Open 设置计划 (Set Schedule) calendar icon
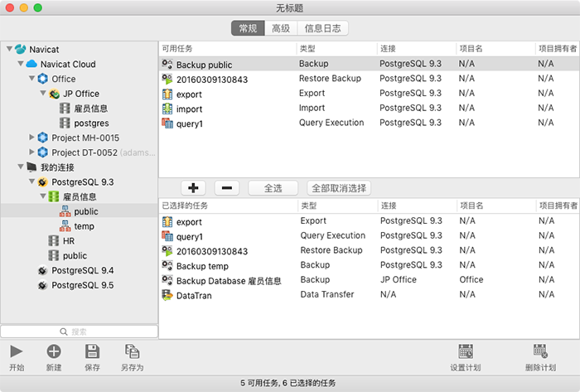 pyautogui.click(x=465, y=351)
